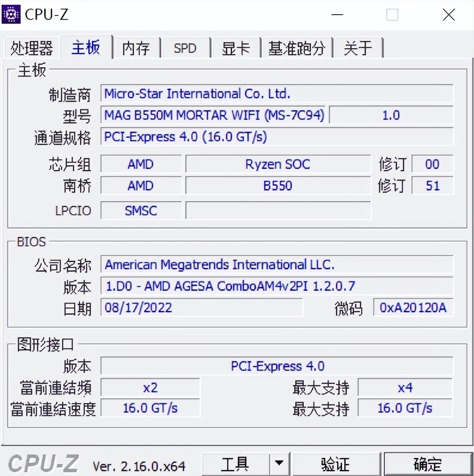Minimize the CPU-Z window
474x476 pixels.
337,15
